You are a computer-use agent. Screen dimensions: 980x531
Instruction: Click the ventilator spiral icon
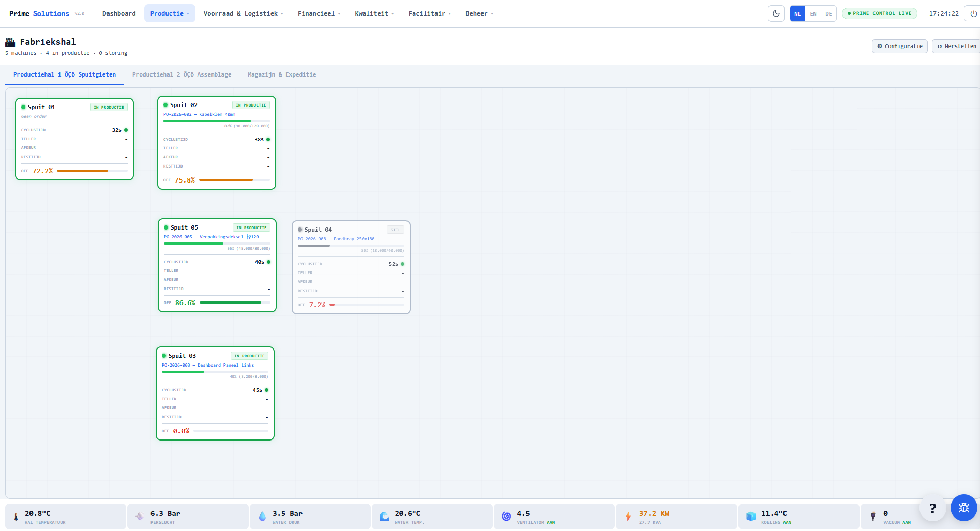click(x=506, y=517)
